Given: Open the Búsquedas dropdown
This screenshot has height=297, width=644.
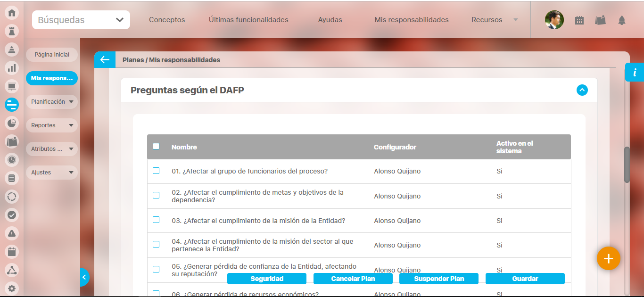Looking at the screenshot, I should tap(81, 20).
